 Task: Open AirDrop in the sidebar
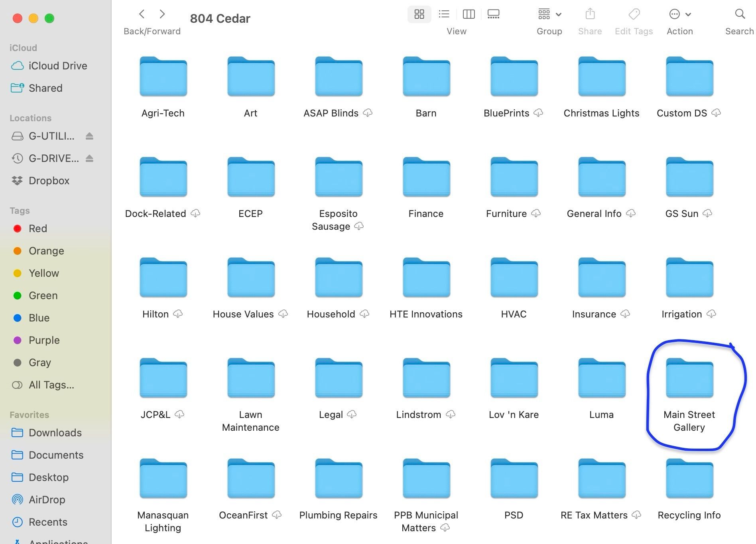47,499
